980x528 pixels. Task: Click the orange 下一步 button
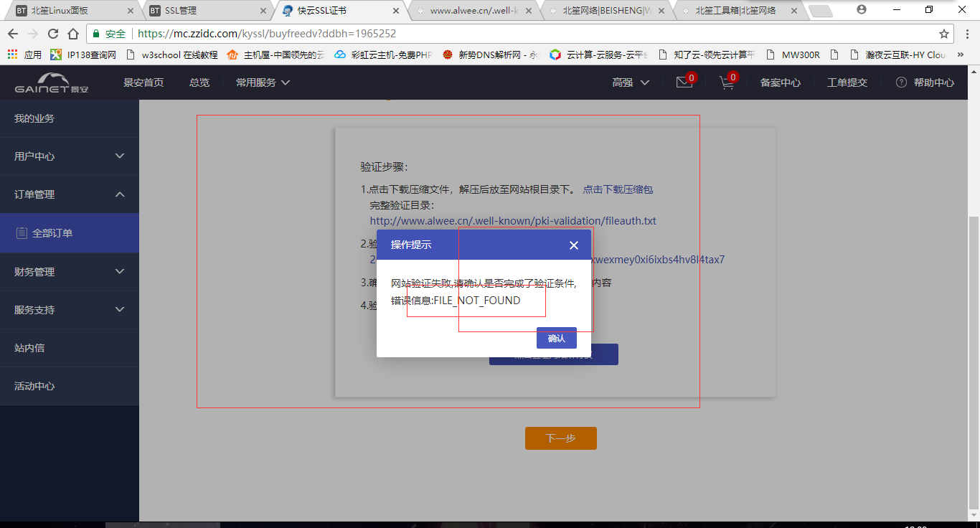pos(561,438)
